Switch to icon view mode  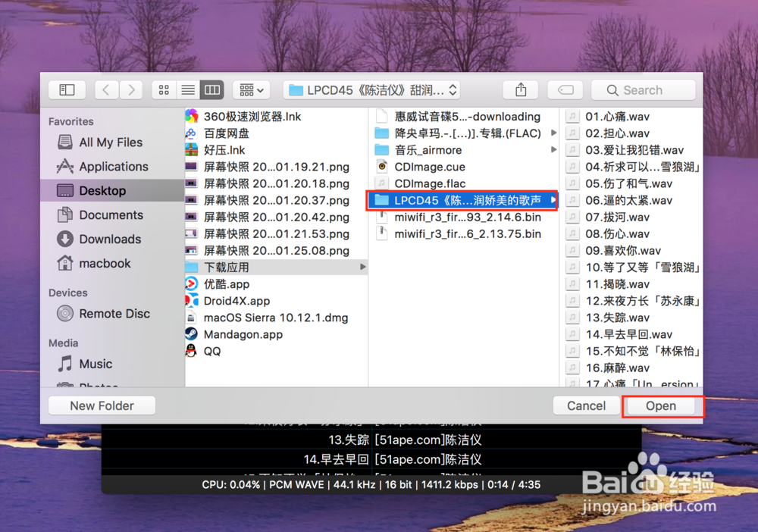[163, 89]
